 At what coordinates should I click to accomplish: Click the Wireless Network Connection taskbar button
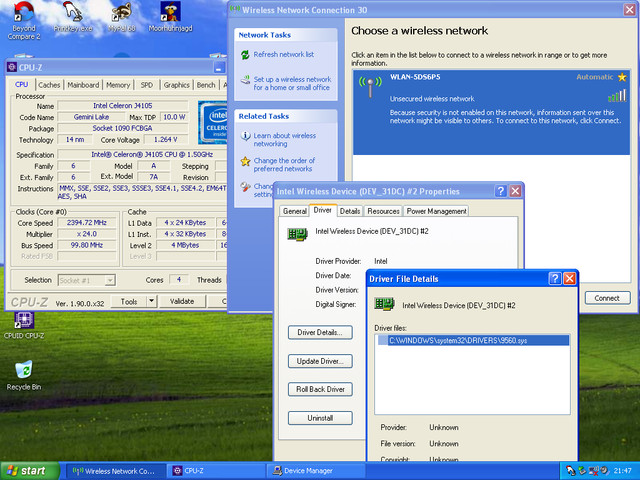[115, 471]
